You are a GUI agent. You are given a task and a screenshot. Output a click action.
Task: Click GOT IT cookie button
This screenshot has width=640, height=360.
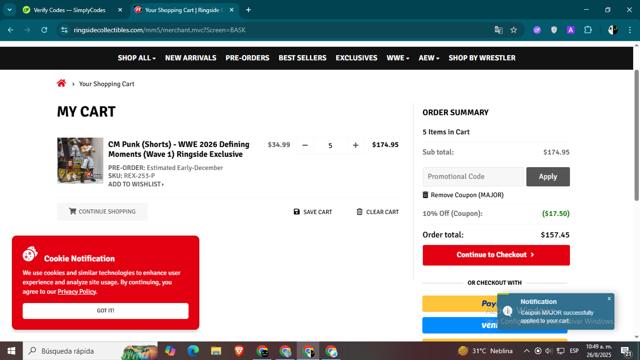coord(105,311)
